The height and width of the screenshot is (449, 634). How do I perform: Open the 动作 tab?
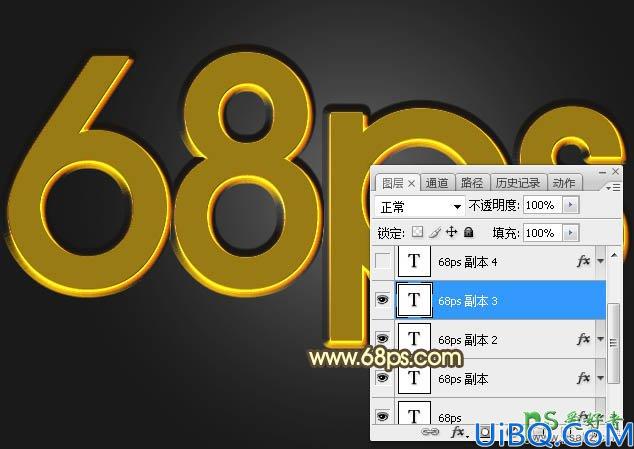point(564,183)
